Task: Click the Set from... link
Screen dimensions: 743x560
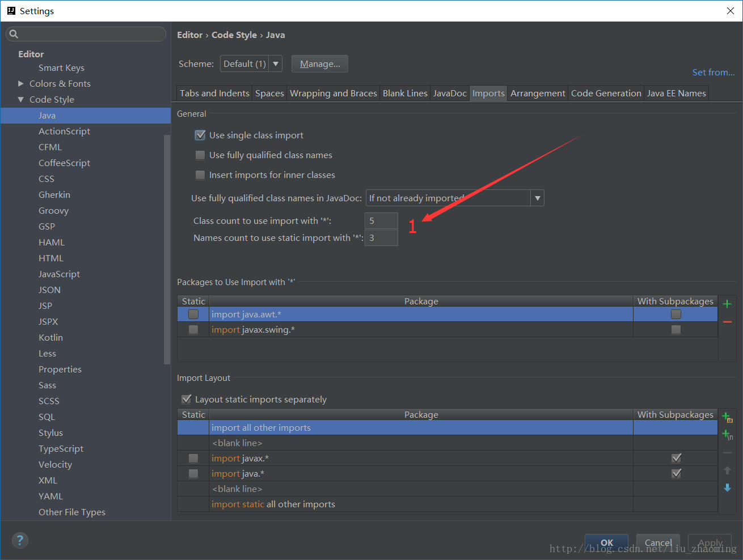Action: pyautogui.click(x=713, y=72)
